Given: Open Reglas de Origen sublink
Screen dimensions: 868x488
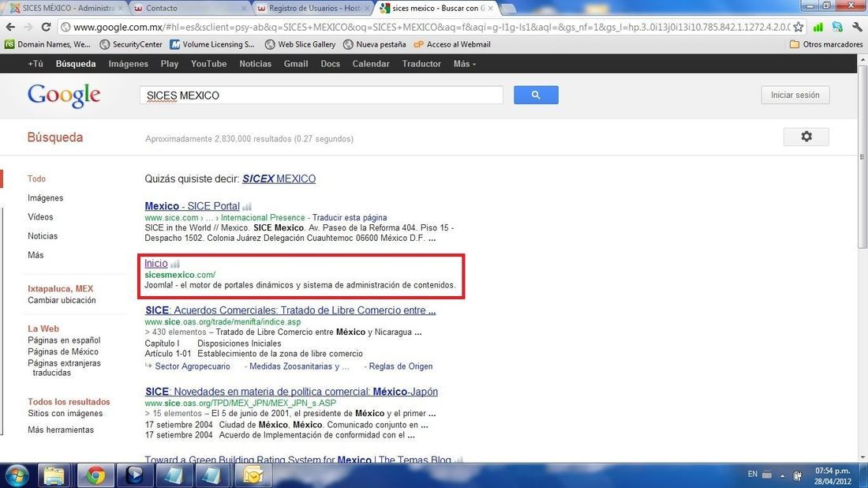Looking at the screenshot, I should [x=401, y=366].
